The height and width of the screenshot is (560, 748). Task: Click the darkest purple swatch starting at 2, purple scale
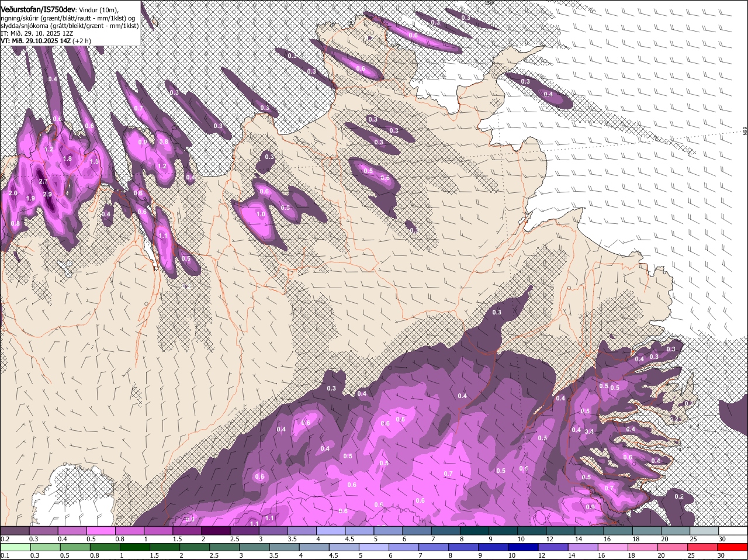click(215, 531)
